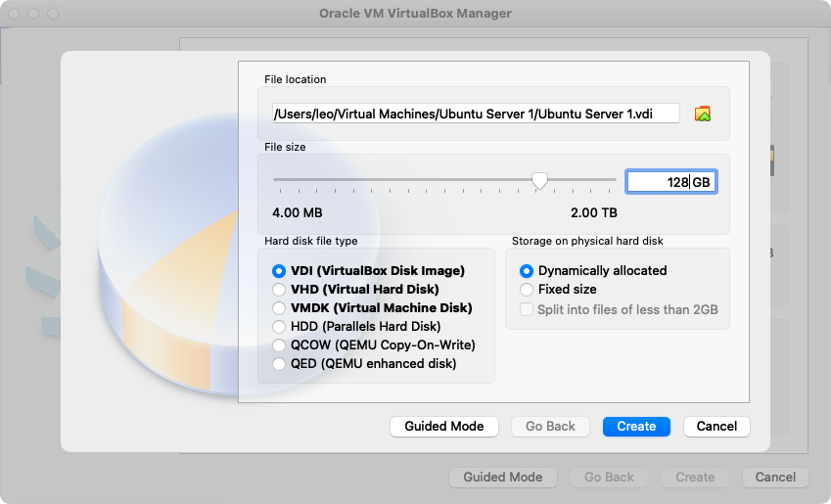Screen dimensions: 831x504
Task: Click the 128 GB size input box
Action: tap(670, 182)
